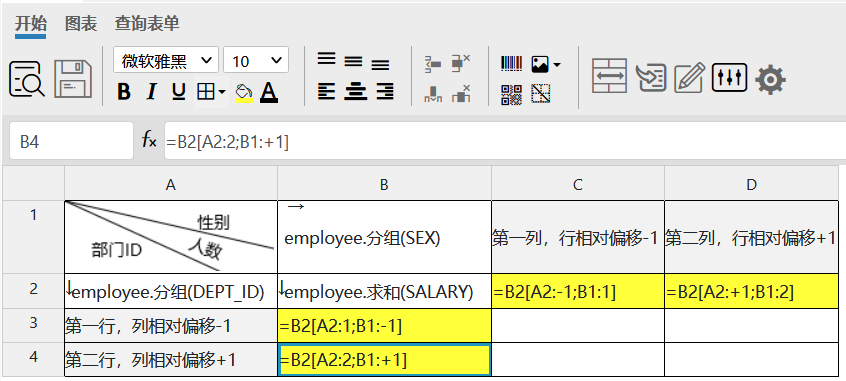
Task: Insert diagonal slash header cell
Action: point(541,94)
